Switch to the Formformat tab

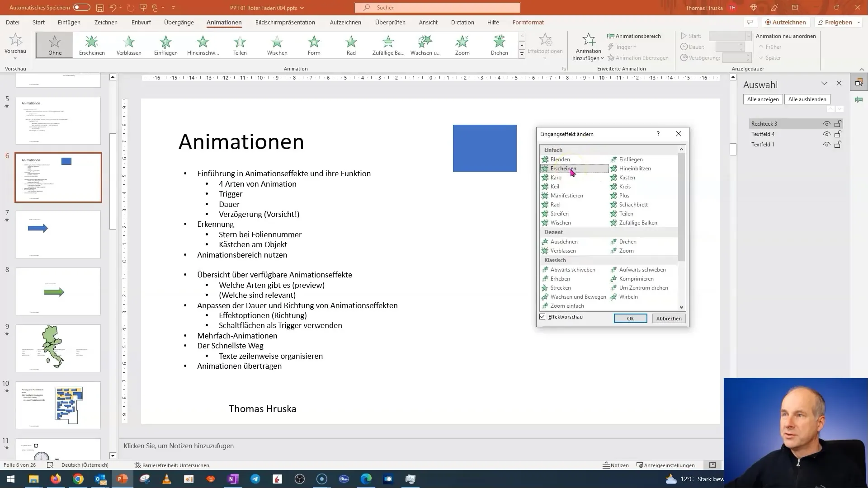(528, 22)
